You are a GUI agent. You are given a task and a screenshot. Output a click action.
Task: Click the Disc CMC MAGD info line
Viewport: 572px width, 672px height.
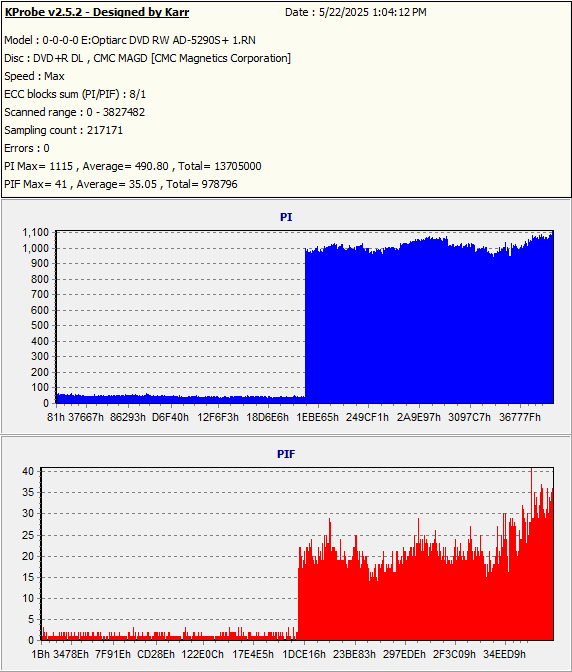pos(147,58)
